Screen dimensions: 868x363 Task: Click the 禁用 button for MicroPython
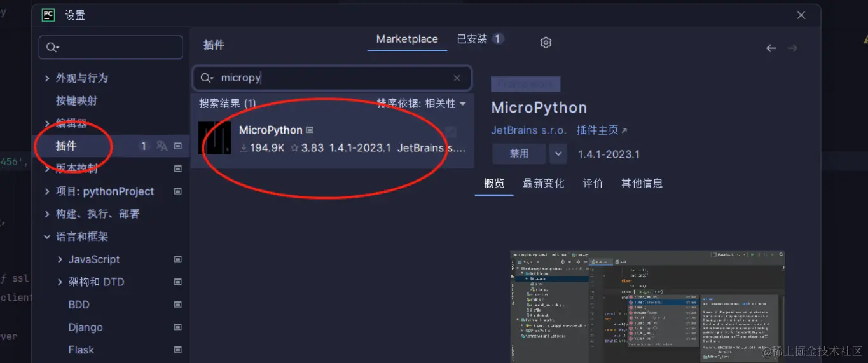coord(519,154)
